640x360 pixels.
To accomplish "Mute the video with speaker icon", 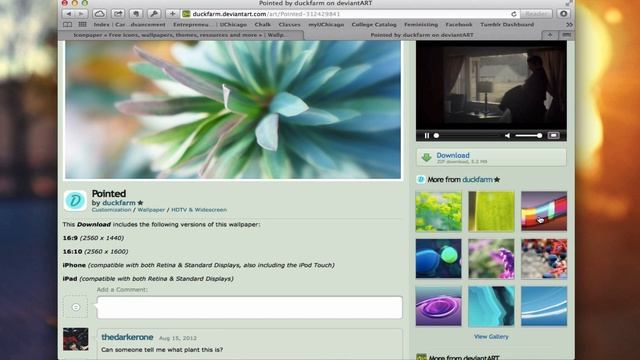I will tap(507, 136).
